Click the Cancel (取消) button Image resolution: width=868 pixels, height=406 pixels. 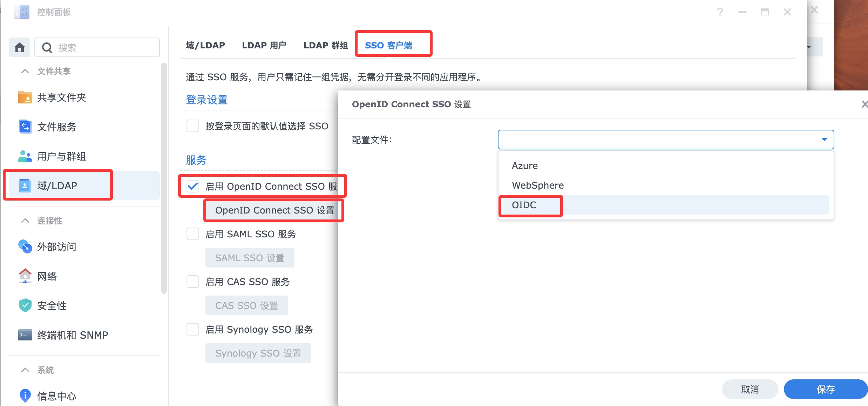pyautogui.click(x=750, y=389)
